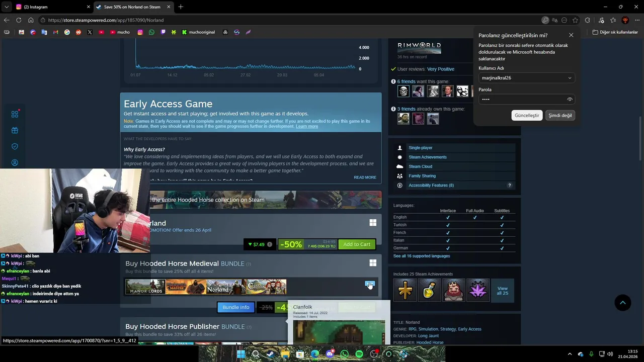
Task: Open the Gmail bookmark
Action: [x=56, y=32]
